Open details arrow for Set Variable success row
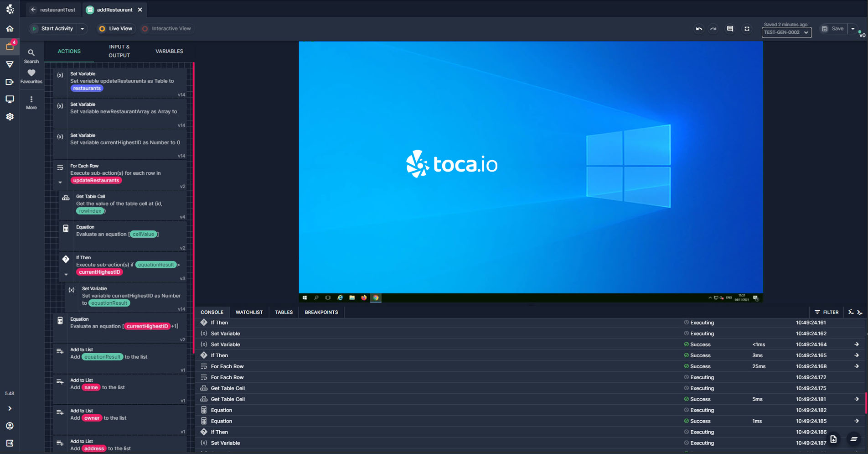Screen dimensions: 868x454 856,344
